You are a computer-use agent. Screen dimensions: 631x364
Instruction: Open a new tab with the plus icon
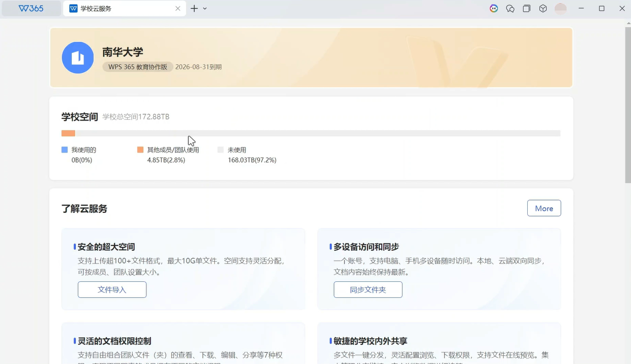194,8
